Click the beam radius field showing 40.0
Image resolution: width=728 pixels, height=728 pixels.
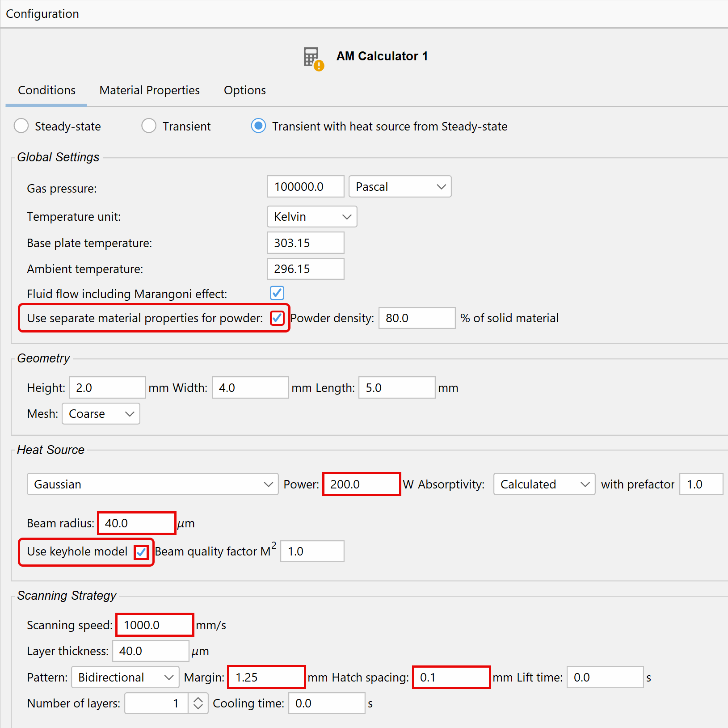pyautogui.click(x=136, y=523)
